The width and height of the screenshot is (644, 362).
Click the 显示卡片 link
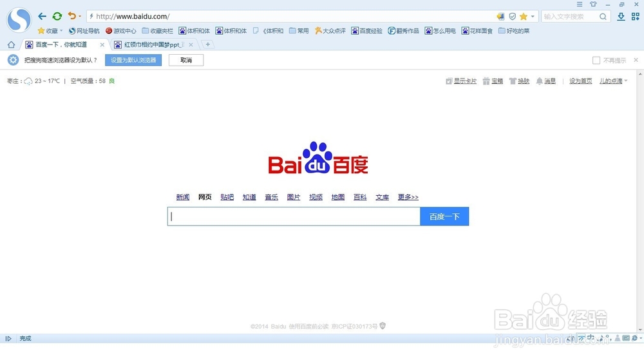point(461,81)
